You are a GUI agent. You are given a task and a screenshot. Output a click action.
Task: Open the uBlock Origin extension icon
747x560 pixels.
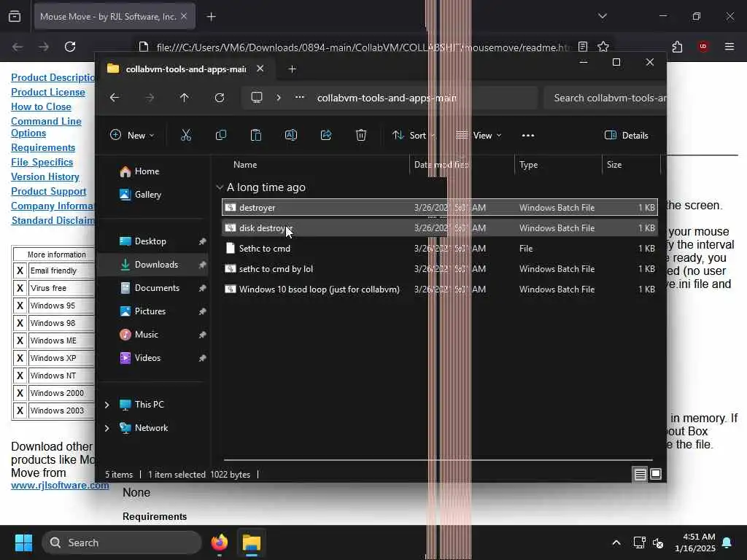coord(703,47)
